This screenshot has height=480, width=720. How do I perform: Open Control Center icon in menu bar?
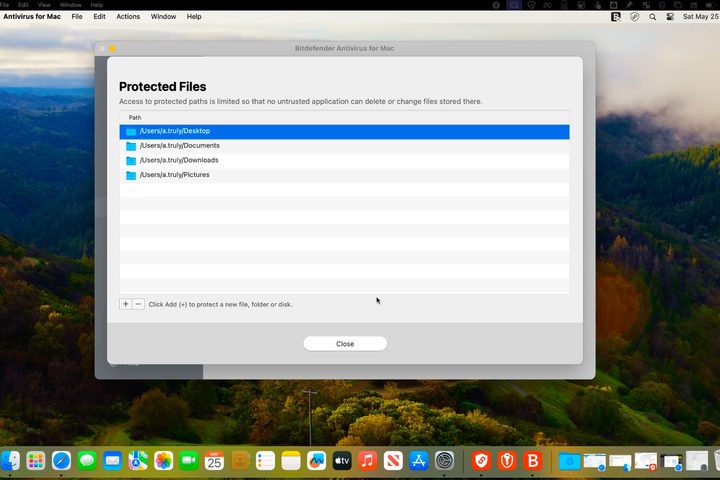670,17
